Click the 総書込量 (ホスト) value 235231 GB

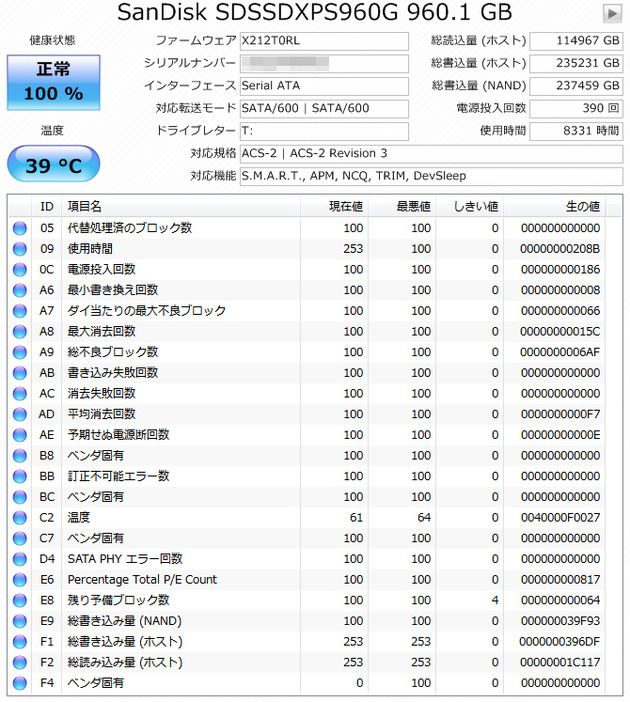tap(576, 64)
